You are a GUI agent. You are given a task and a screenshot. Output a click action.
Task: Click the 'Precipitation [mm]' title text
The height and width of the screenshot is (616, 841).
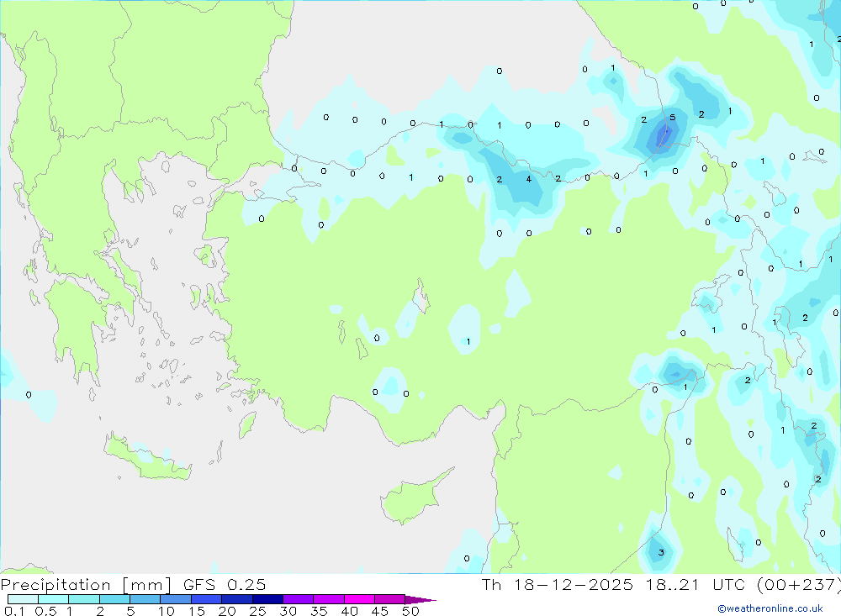pos(86,585)
